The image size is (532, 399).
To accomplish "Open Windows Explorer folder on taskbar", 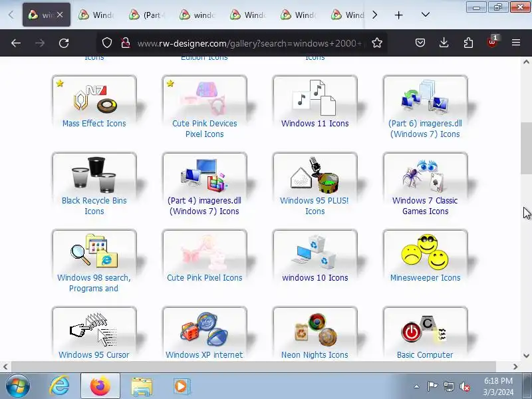I will pos(142,386).
